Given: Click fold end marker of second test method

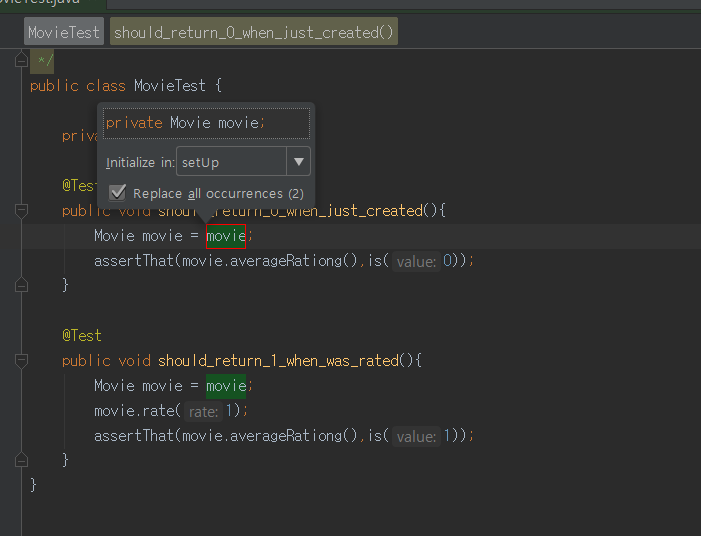Looking at the screenshot, I should [21, 460].
